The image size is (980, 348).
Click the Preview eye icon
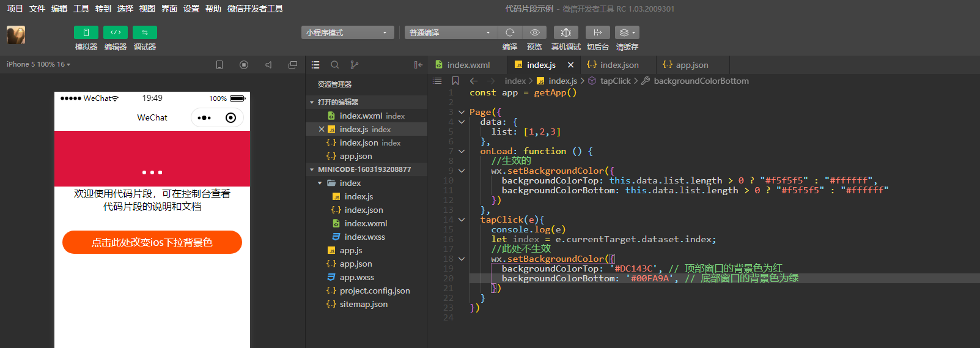click(534, 32)
